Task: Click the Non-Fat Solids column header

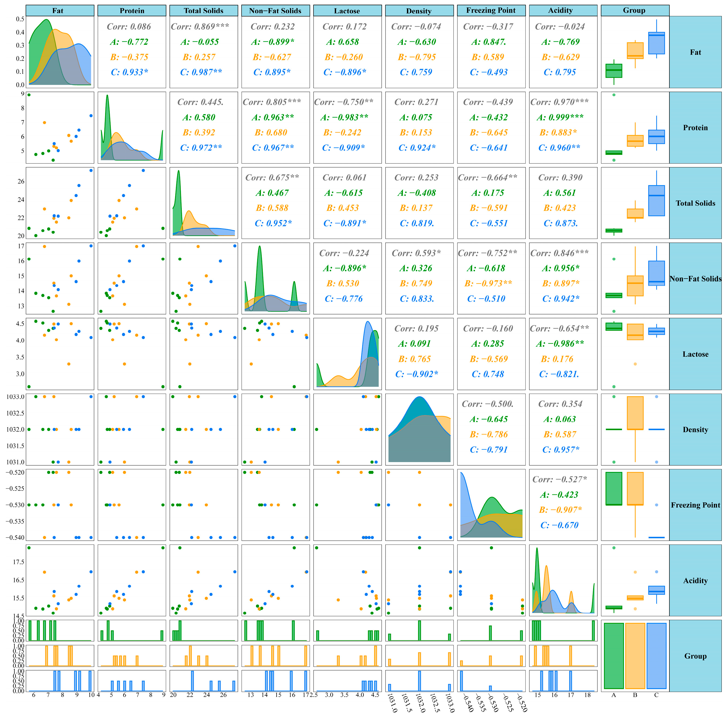Action: (275, 11)
